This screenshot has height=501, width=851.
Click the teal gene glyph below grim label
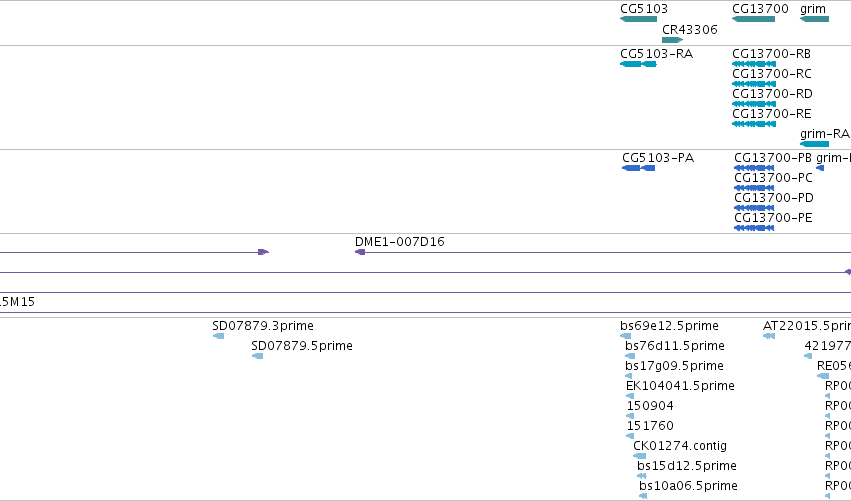click(x=814, y=19)
